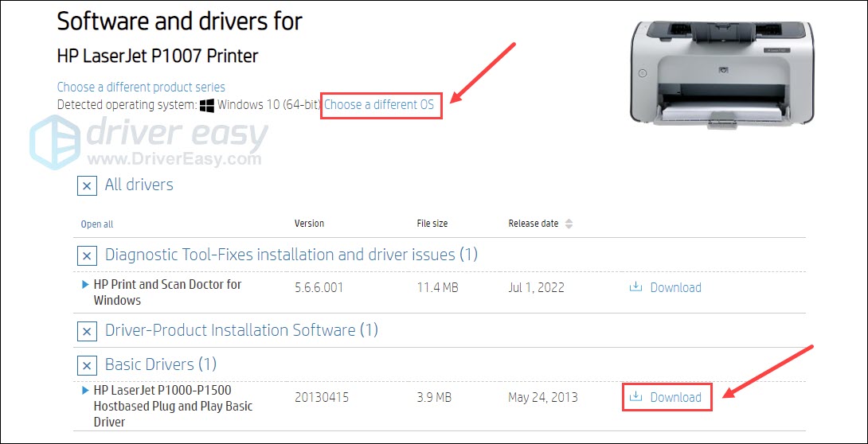Expand HP LaserJet P1000-P1500 driver details triangle
868x444 pixels.
(x=85, y=391)
